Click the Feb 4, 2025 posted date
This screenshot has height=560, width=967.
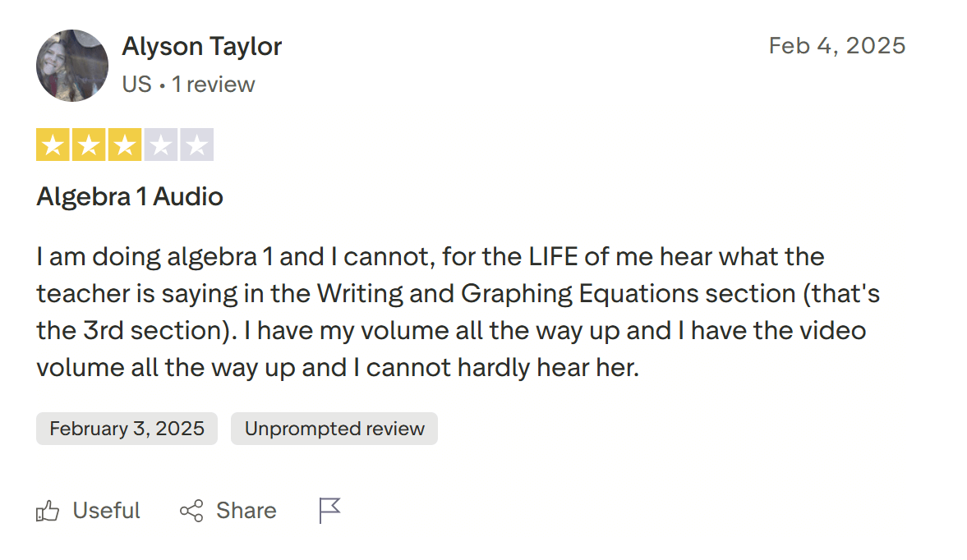click(x=836, y=45)
